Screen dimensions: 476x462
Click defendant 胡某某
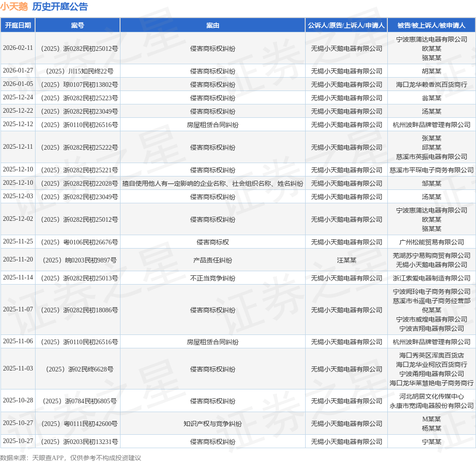tap(431, 71)
